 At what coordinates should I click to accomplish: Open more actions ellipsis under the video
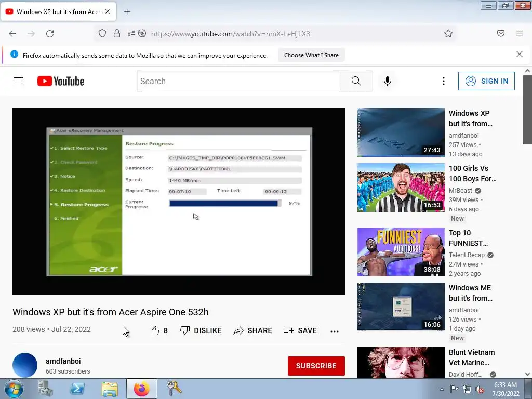pyautogui.click(x=335, y=331)
